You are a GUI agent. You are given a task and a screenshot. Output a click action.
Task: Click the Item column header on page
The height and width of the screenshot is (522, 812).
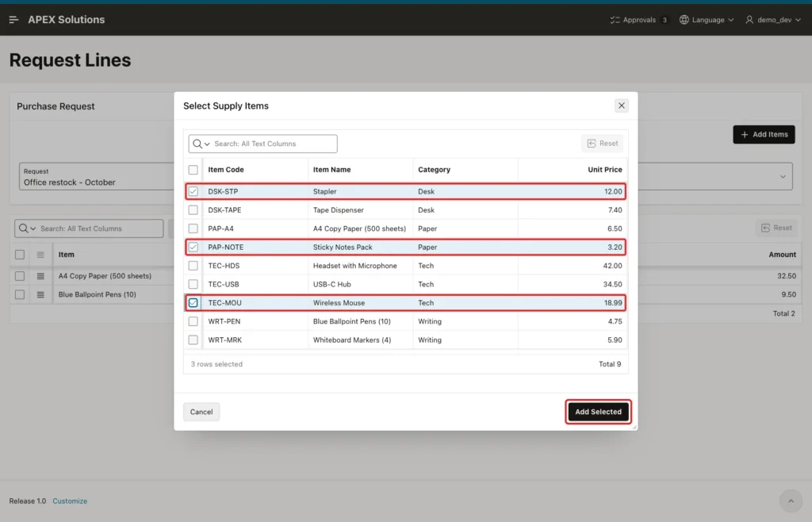67,255
